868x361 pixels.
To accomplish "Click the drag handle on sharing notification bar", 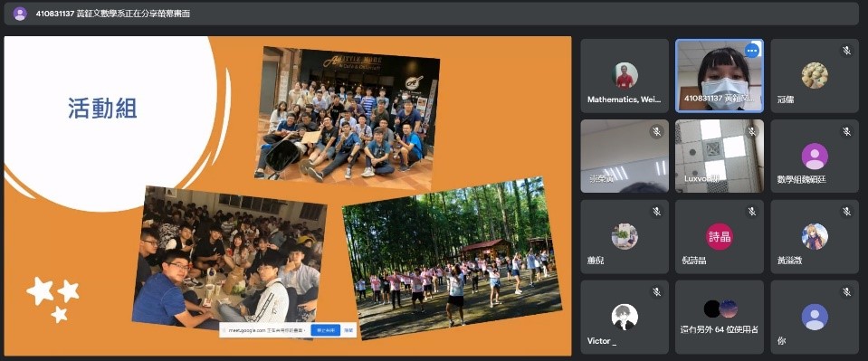I will coord(224,330).
